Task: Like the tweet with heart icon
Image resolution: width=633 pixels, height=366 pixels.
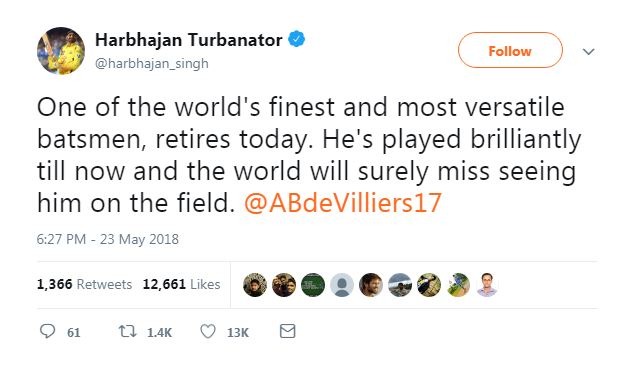Action: (x=208, y=332)
